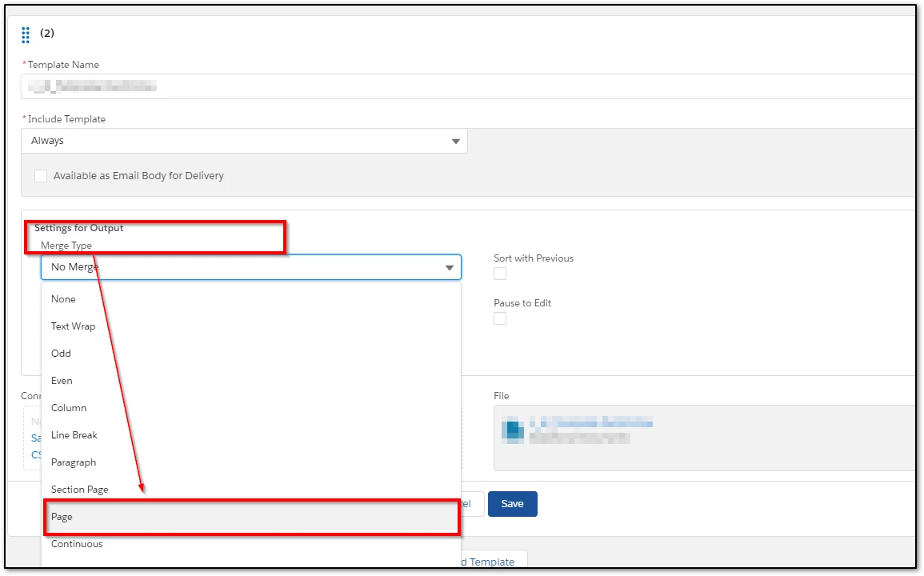The image size is (924, 576).
Task: Select Continuous merge option
Action: (x=251, y=543)
